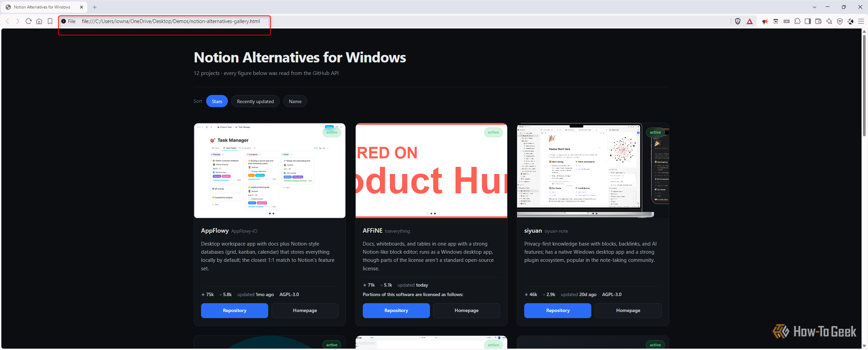Click the Brave Shields lion icon
The width and height of the screenshot is (868, 350).
click(737, 21)
